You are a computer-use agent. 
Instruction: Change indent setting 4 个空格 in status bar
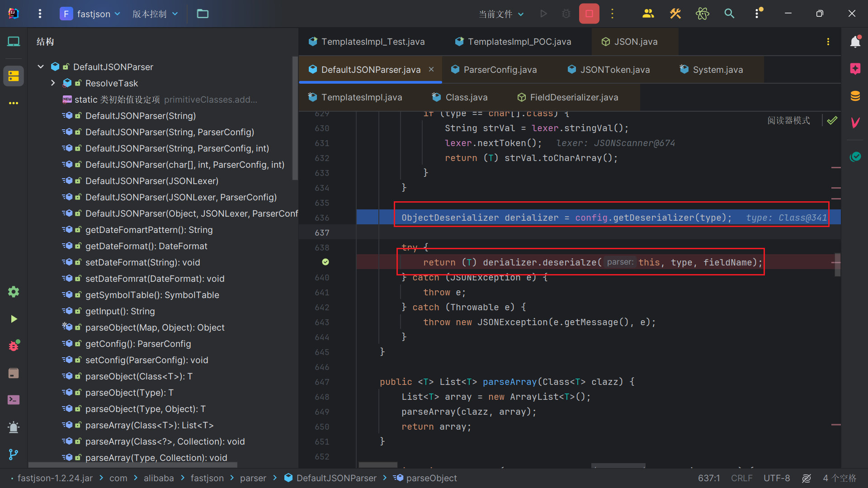coord(840,478)
